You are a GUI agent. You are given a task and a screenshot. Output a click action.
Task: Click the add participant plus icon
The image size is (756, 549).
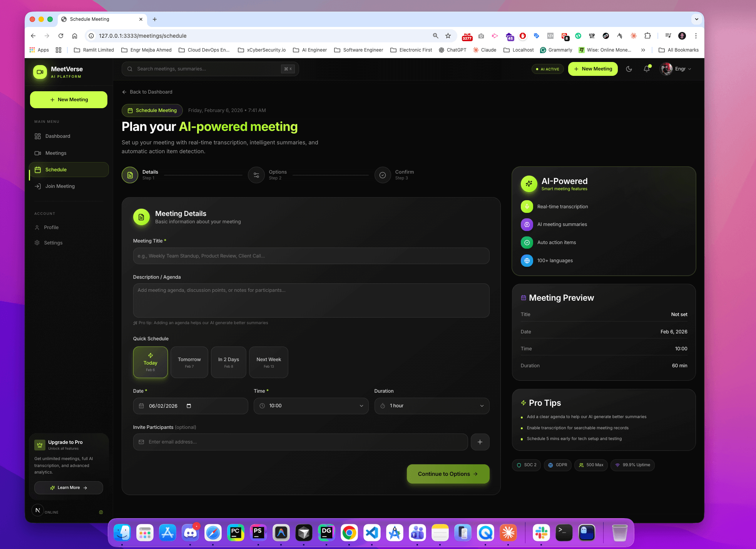point(480,442)
